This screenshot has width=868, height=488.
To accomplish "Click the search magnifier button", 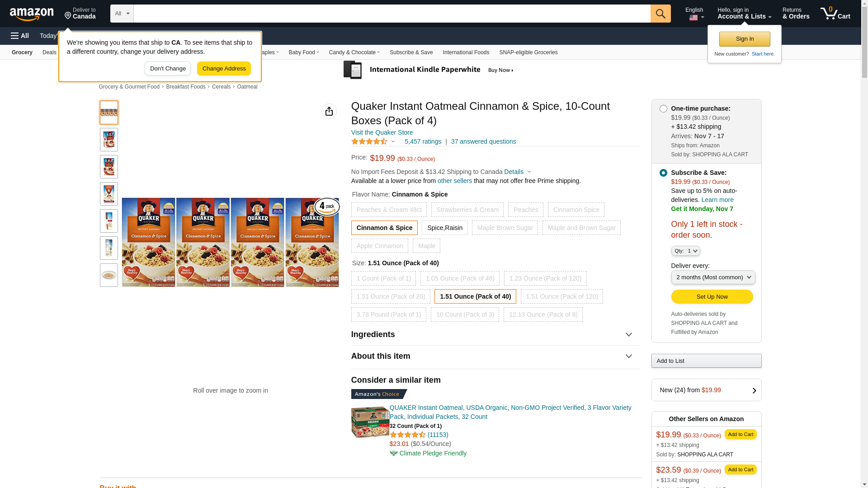I will pyautogui.click(x=660, y=14).
